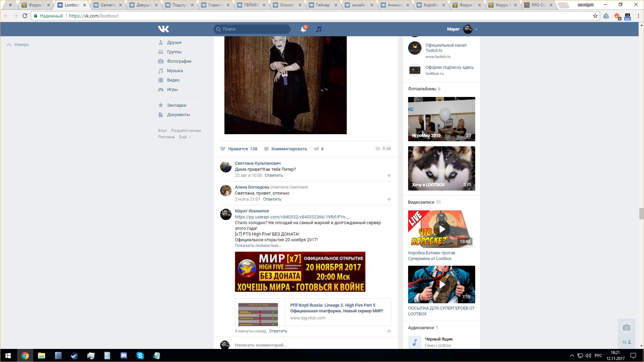Screen dimensions: 644x362
Task: Bookmark this page with the star icon
Action: pos(595,16)
